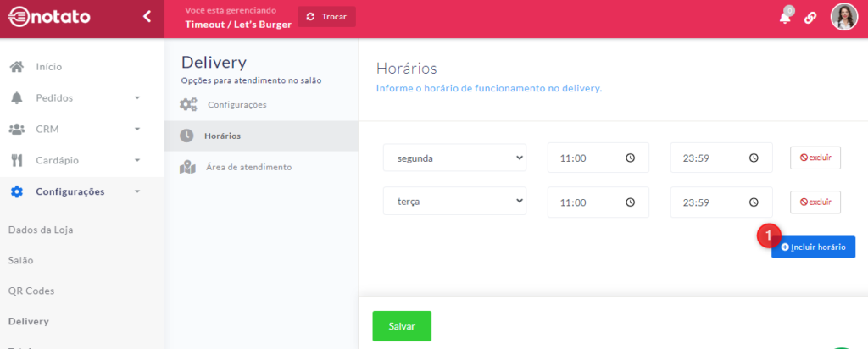Viewport: 868px width, 349px height.
Task: Open Área de atendimento section
Action: pos(248,167)
